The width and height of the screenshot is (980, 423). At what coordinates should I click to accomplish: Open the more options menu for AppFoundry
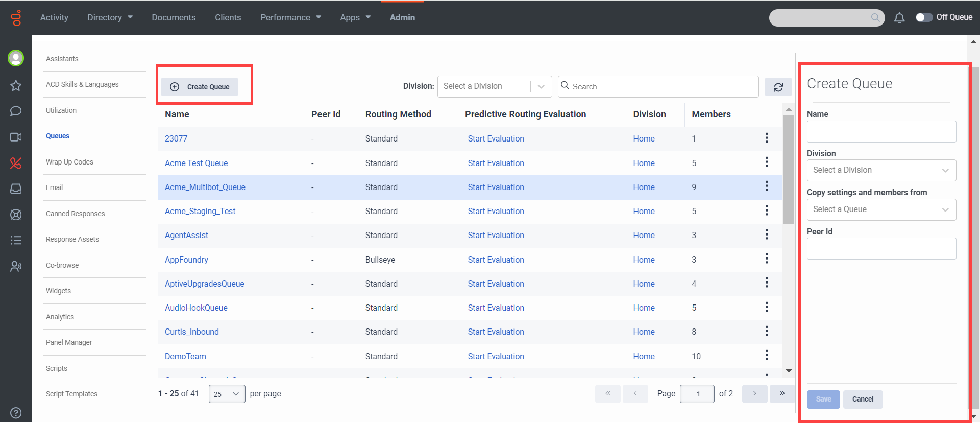click(767, 259)
